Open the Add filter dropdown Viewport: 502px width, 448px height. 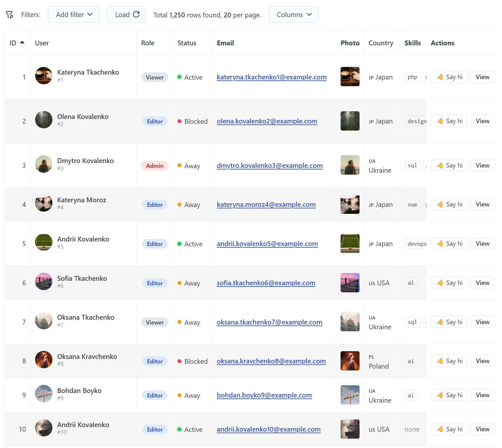click(x=74, y=14)
